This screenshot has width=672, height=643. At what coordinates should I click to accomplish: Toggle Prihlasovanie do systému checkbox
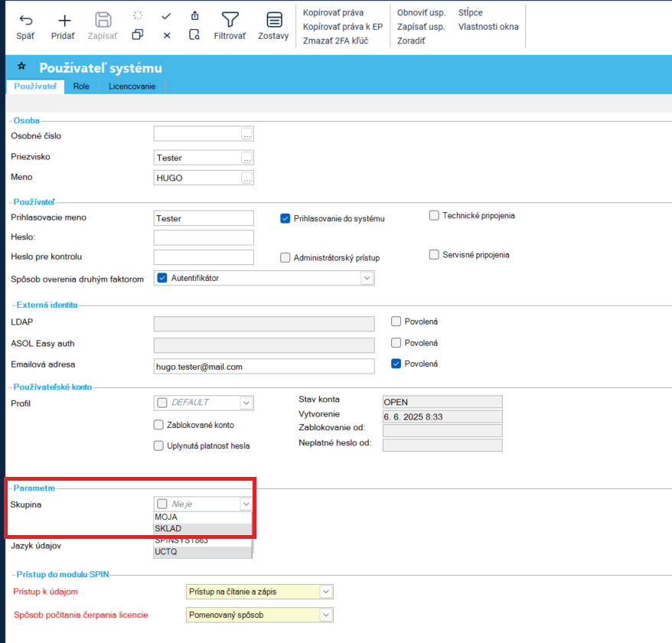tap(285, 219)
